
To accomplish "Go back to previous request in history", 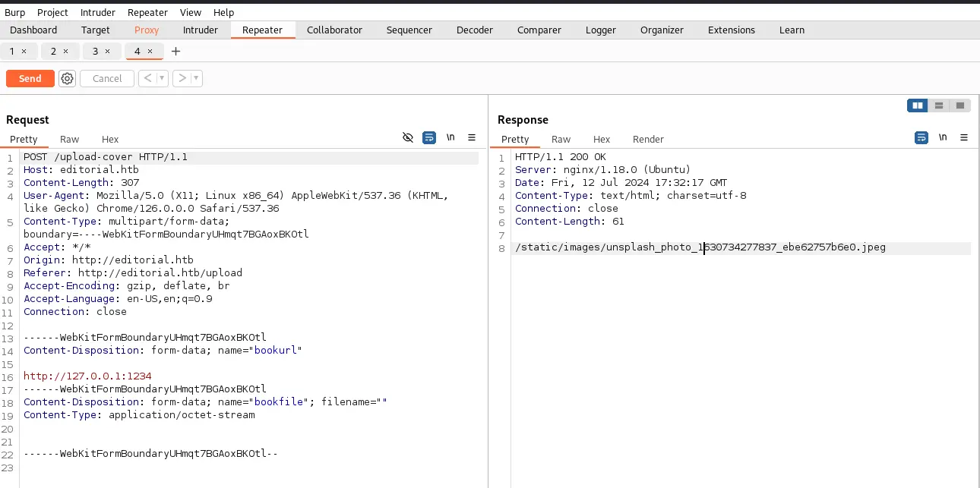I will click(x=147, y=78).
